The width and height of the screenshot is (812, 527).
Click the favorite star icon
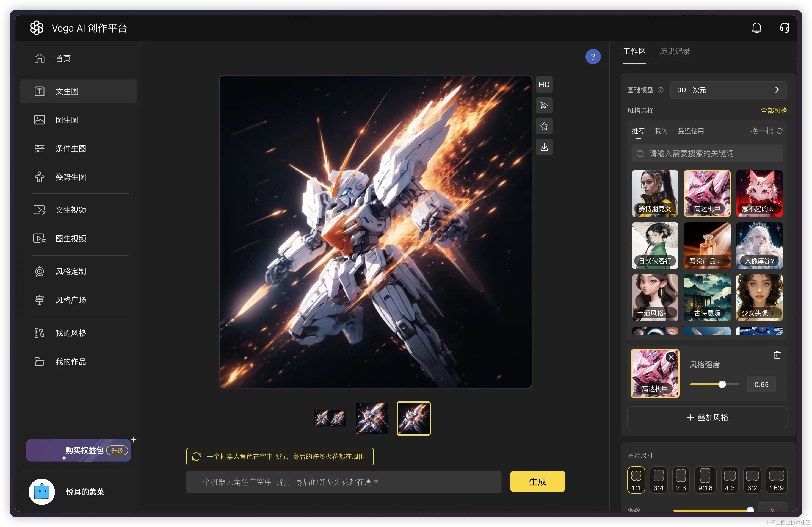544,126
